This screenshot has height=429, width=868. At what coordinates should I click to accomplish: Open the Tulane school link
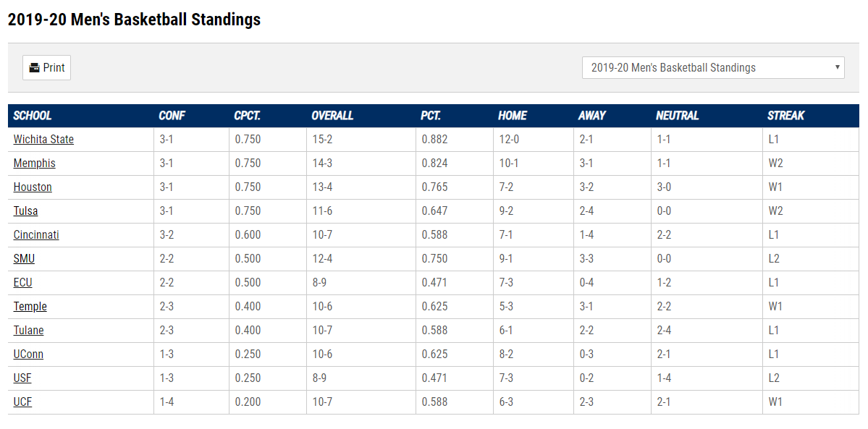[x=28, y=331]
